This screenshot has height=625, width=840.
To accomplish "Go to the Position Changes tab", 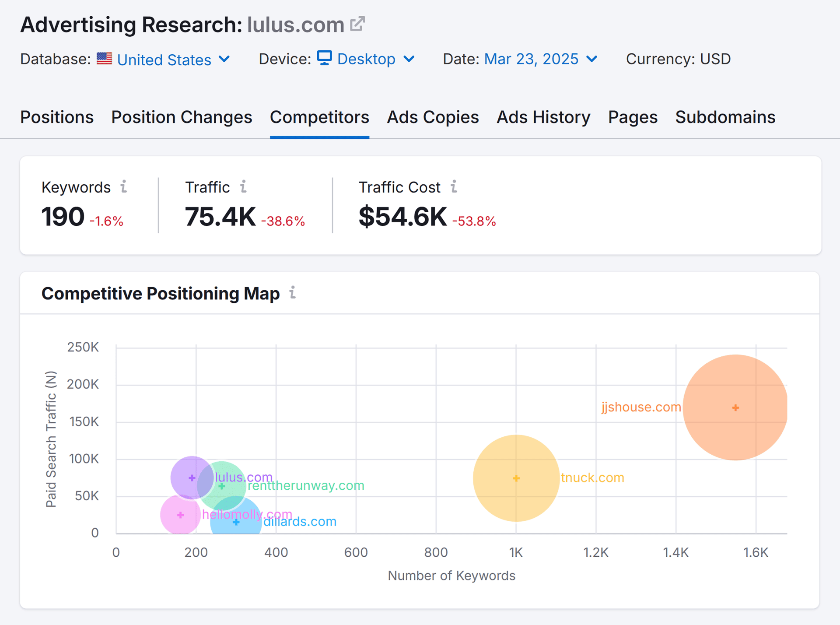I will 182,117.
